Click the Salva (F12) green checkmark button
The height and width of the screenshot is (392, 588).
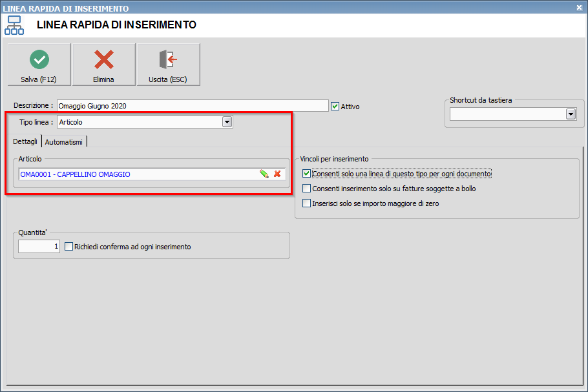[x=39, y=65]
